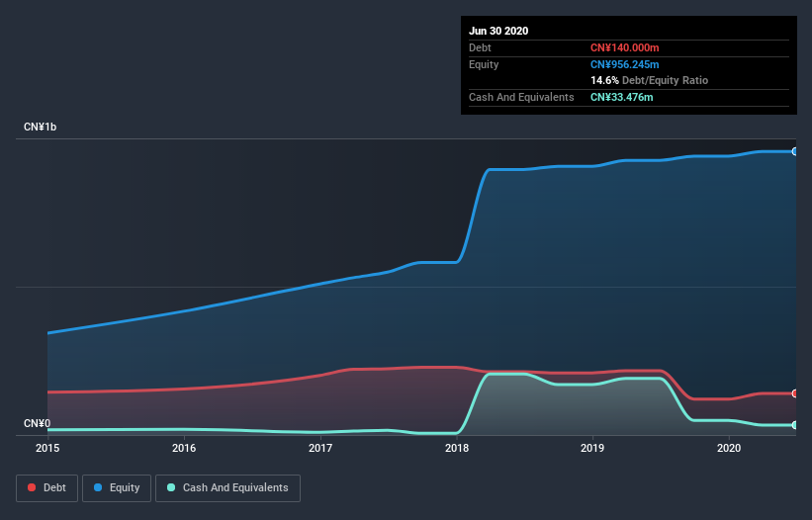
Task: Click the Equity line endpoint marker
Action: tap(795, 151)
